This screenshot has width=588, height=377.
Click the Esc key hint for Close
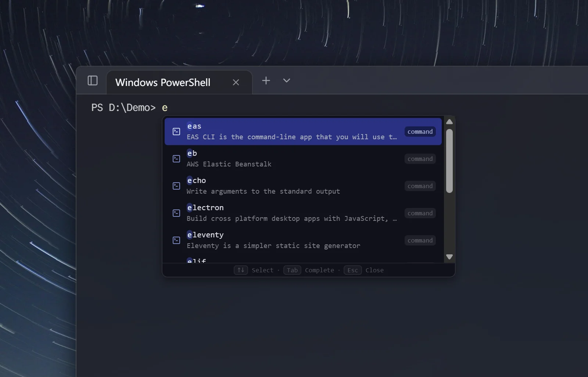coord(352,270)
